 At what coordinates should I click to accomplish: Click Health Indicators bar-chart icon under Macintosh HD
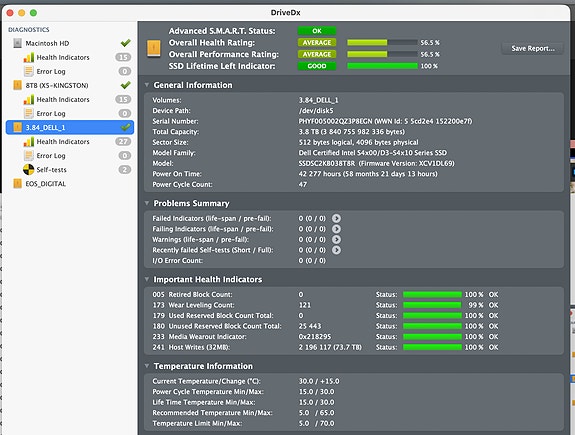click(x=29, y=58)
